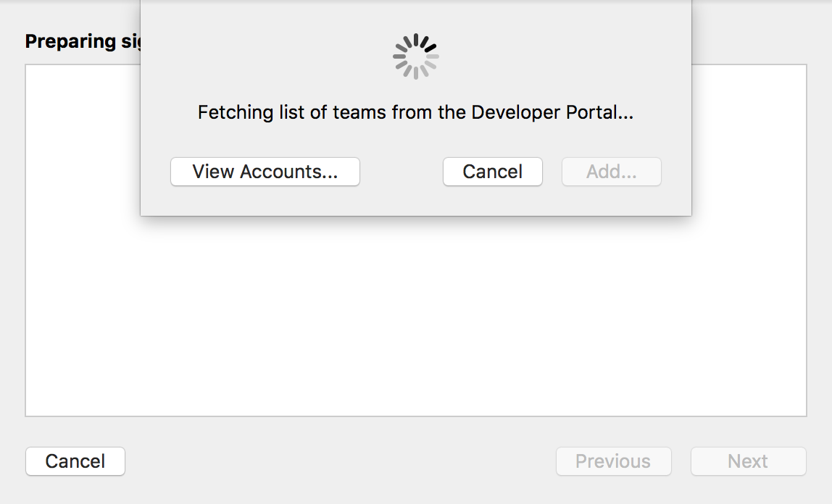
Task: Click the disabled Previous navigation button
Action: (613, 461)
